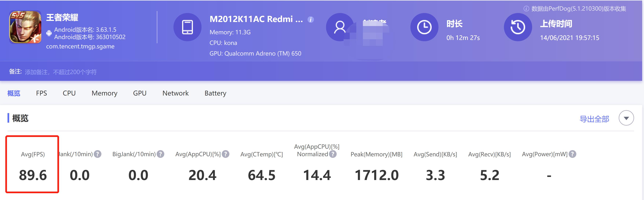Click the phone device icon
Viewport: 644px width, 200px height.
point(188,27)
